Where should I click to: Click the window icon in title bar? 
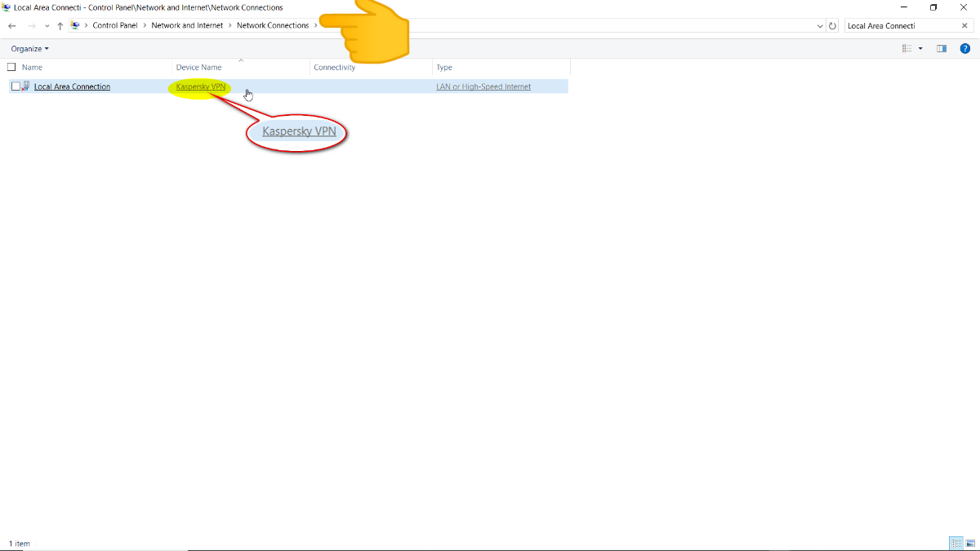(7, 7)
